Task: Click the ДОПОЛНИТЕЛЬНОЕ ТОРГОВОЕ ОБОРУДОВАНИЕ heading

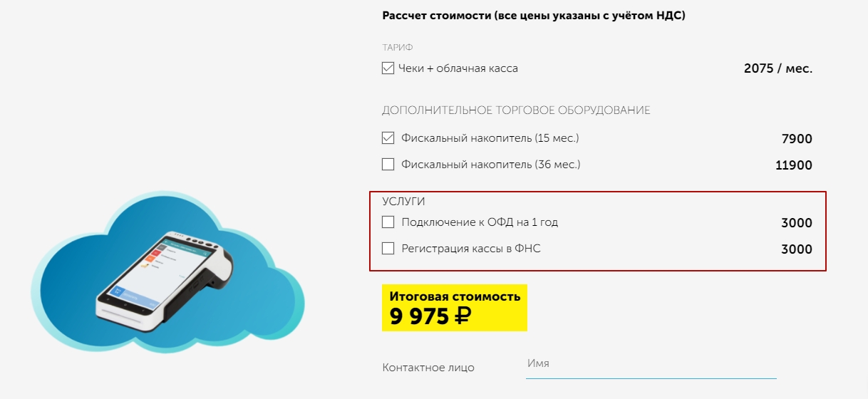Action: click(516, 110)
